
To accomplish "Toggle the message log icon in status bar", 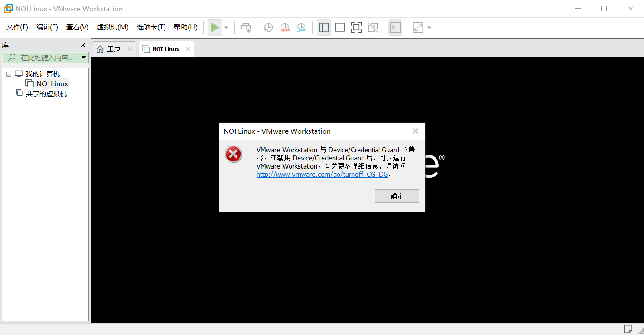I will 628,329.
